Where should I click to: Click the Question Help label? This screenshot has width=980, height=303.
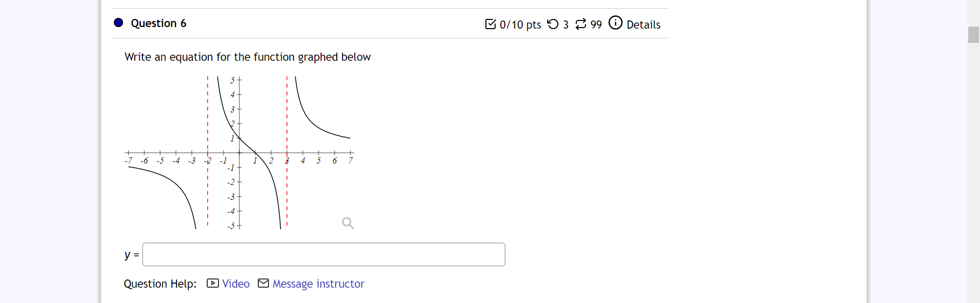coord(160,284)
